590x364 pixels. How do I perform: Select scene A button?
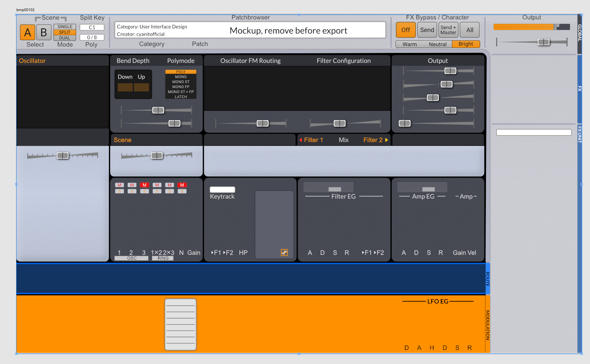(x=28, y=32)
